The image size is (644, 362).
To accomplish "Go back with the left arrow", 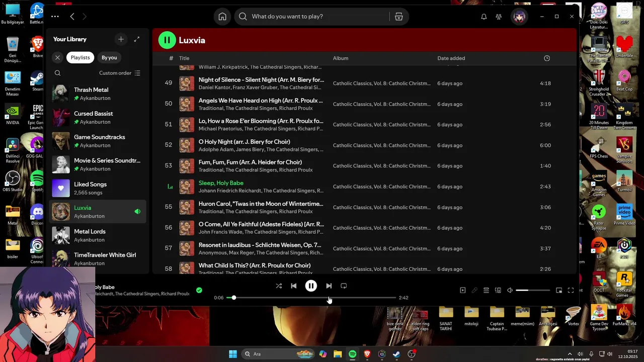I will (x=72, y=17).
